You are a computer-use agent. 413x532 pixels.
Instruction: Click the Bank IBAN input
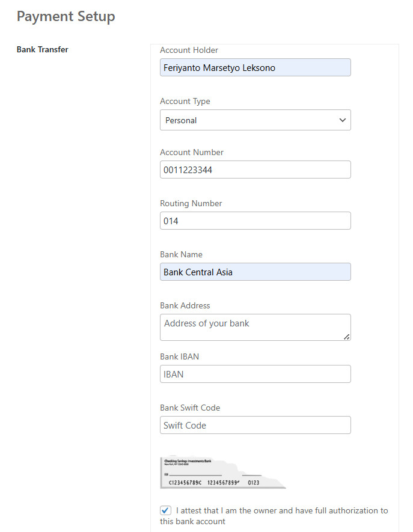pos(255,375)
